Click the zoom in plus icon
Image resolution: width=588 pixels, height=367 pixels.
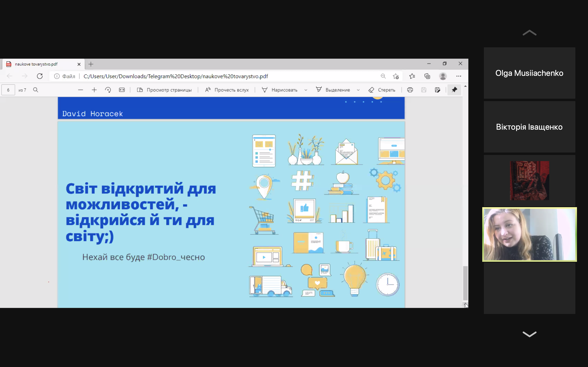tap(94, 90)
